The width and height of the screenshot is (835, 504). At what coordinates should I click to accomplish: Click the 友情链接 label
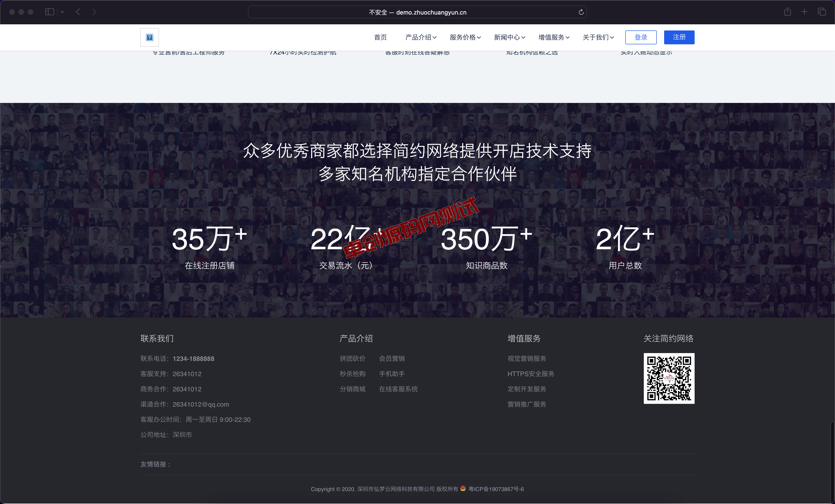pos(155,464)
